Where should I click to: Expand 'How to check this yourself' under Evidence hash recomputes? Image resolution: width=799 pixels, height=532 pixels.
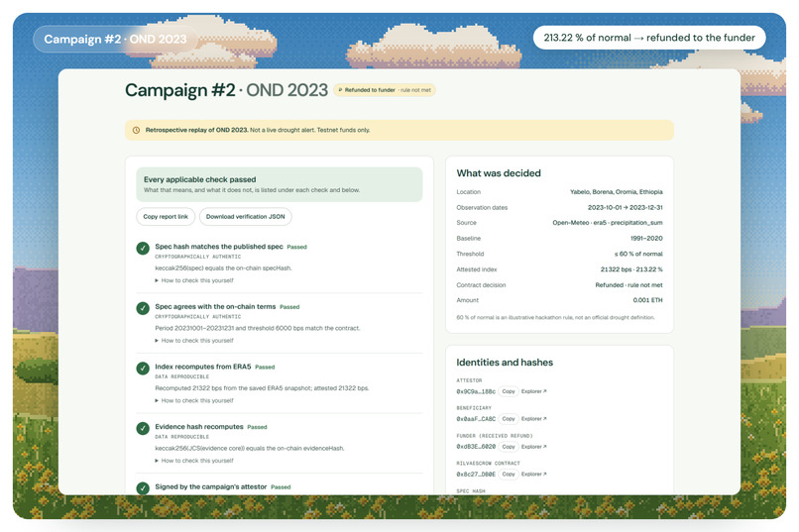coord(194,461)
